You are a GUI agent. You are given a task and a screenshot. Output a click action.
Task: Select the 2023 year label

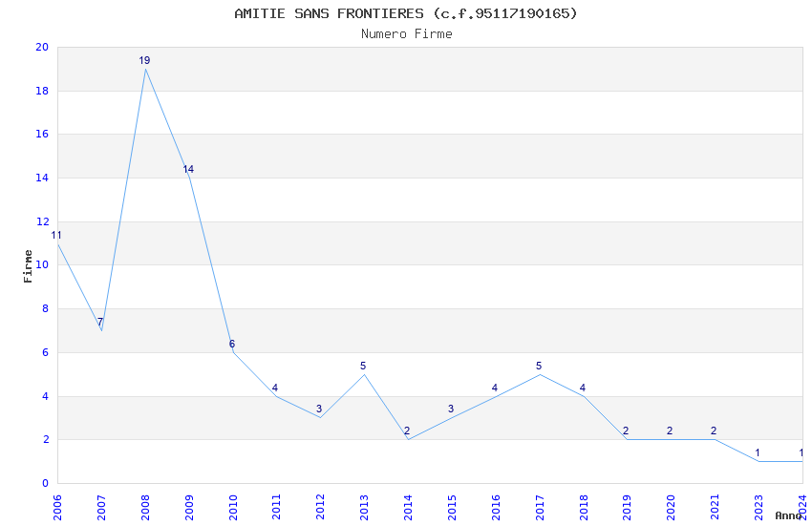tap(759, 508)
